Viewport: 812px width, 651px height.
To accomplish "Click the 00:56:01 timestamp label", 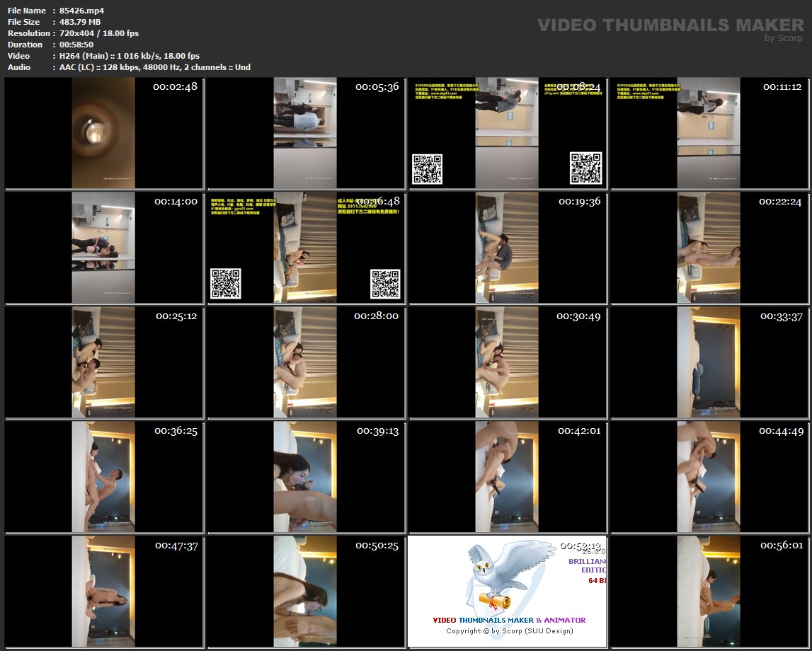I will 782,546.
